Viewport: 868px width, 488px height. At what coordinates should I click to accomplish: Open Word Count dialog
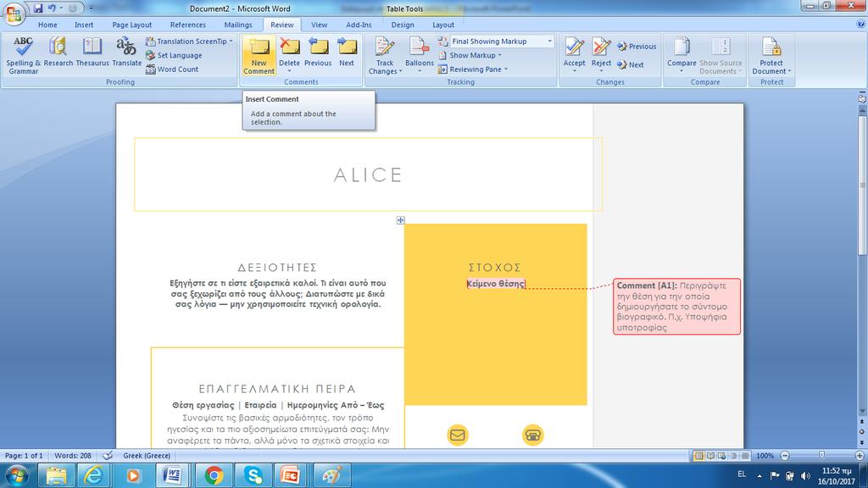(172, 69)
